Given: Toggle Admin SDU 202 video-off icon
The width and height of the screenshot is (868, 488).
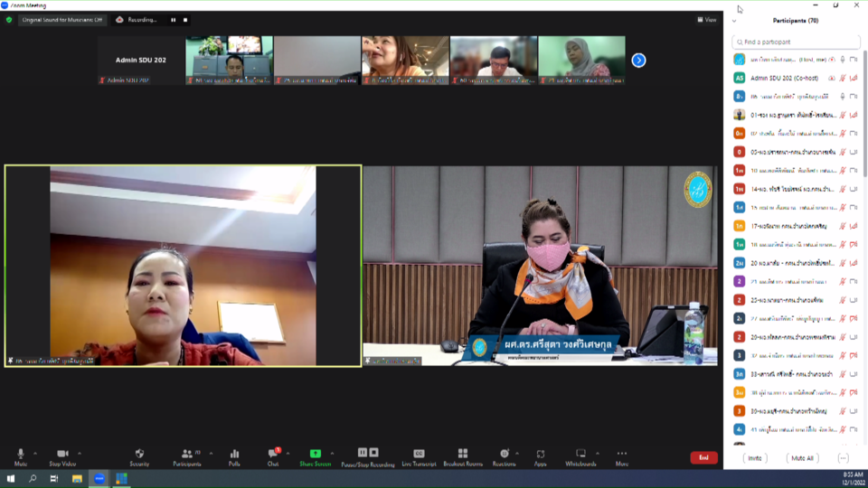Looking at the screenshot, I should (x=854, y=79).
